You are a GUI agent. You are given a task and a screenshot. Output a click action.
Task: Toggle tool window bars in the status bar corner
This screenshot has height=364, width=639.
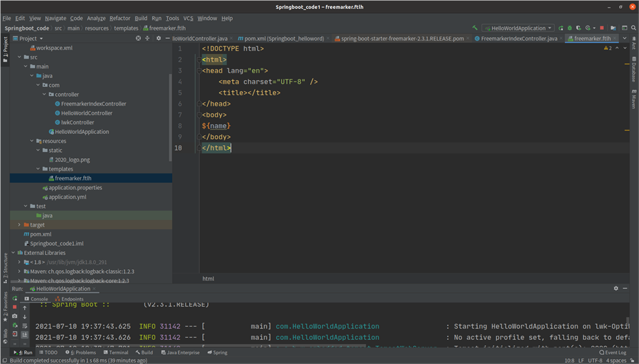point(4,361)
